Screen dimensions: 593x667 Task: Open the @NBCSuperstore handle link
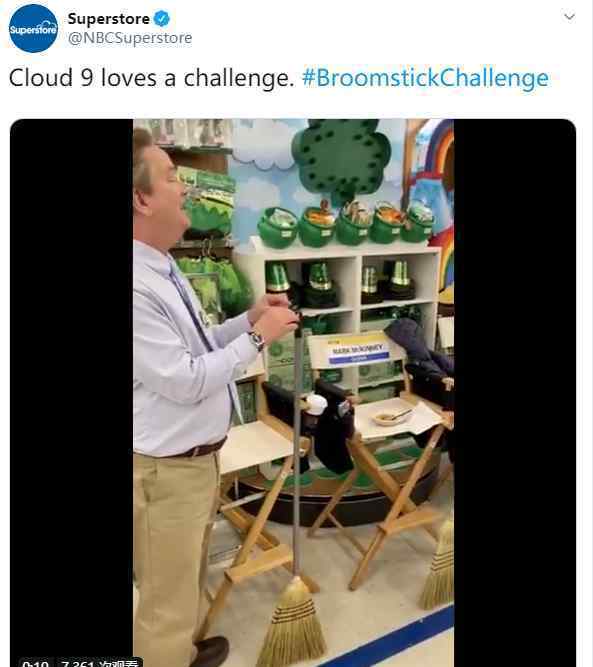130,38
